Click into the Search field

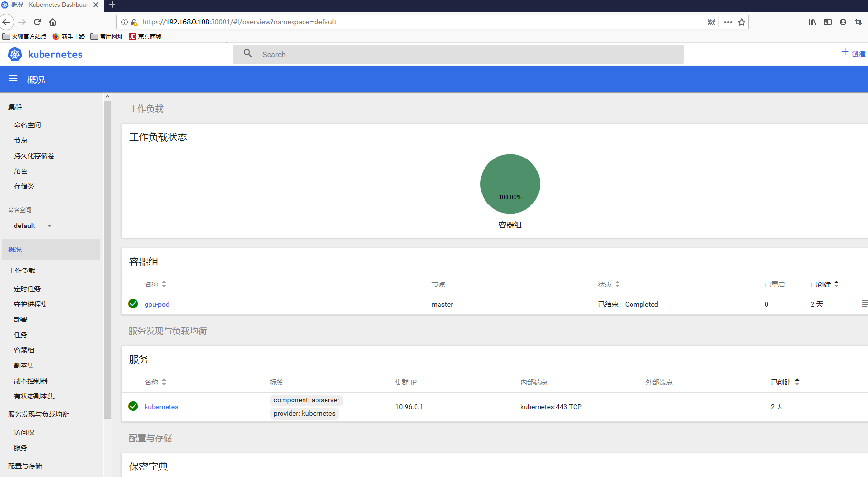458,54
